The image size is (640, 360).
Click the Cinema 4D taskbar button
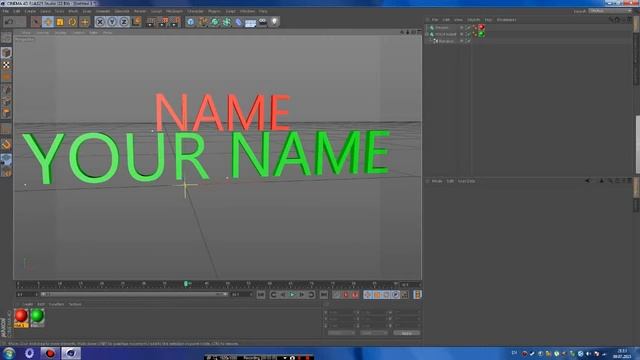click(x=71, y=353)
